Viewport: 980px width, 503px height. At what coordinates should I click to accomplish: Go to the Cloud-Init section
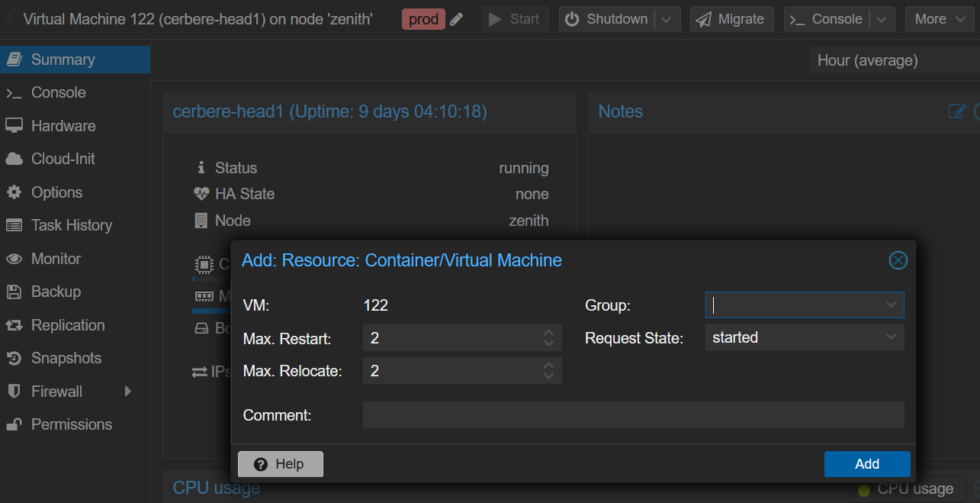point(63,159)
